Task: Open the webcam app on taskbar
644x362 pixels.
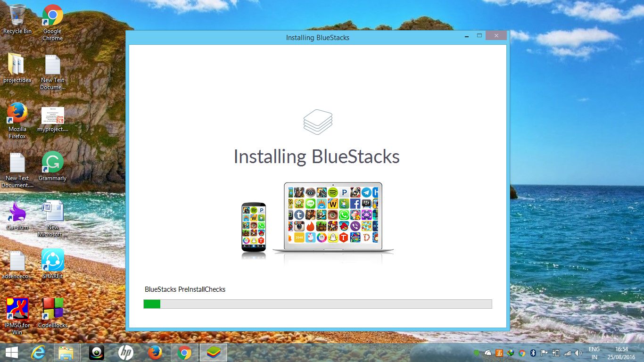Action: (x=97, y=352)
